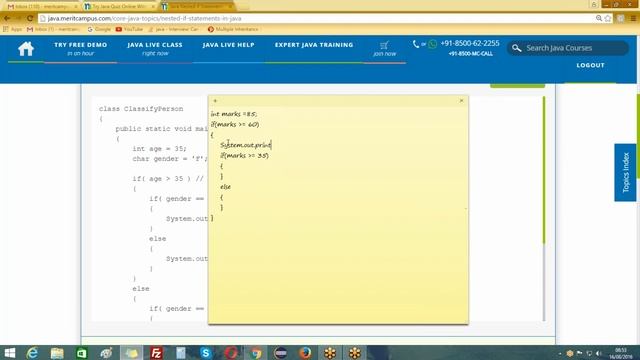Image resolution: width=640 pixels, height=360 pixels.
Task: Open the shopping cart join now icon
Action: (x=384, y=49)
